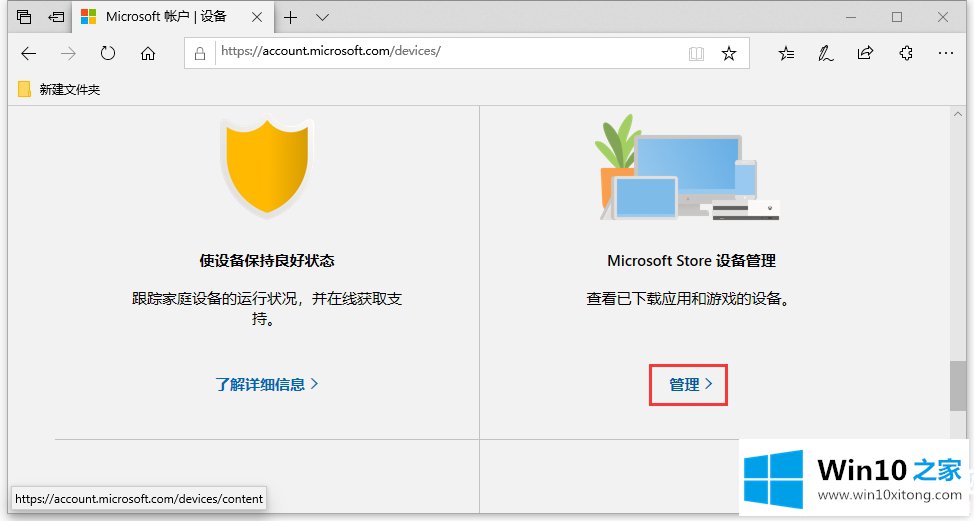Click text 查看已下载应用和游戏的设备。

click(688, 299)
